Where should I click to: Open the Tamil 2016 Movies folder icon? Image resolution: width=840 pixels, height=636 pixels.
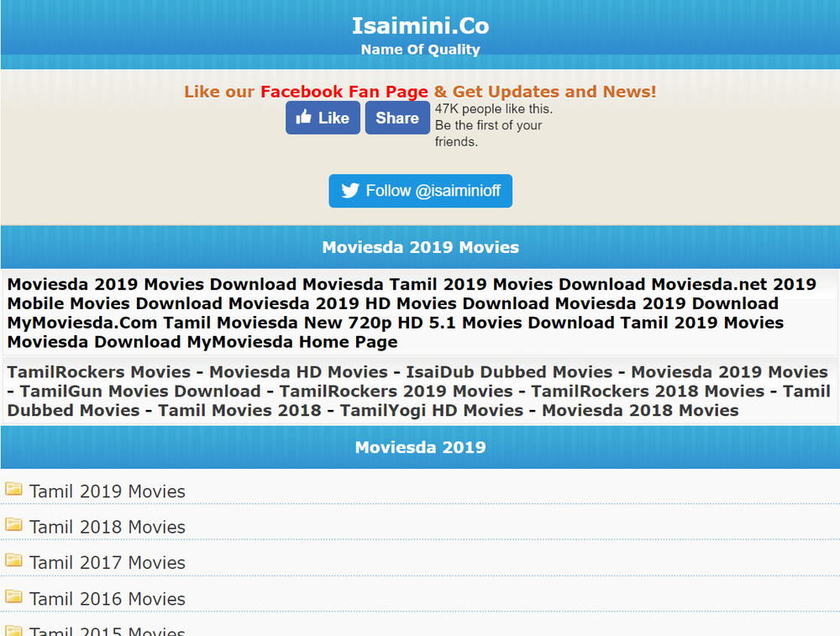point(13,597)
